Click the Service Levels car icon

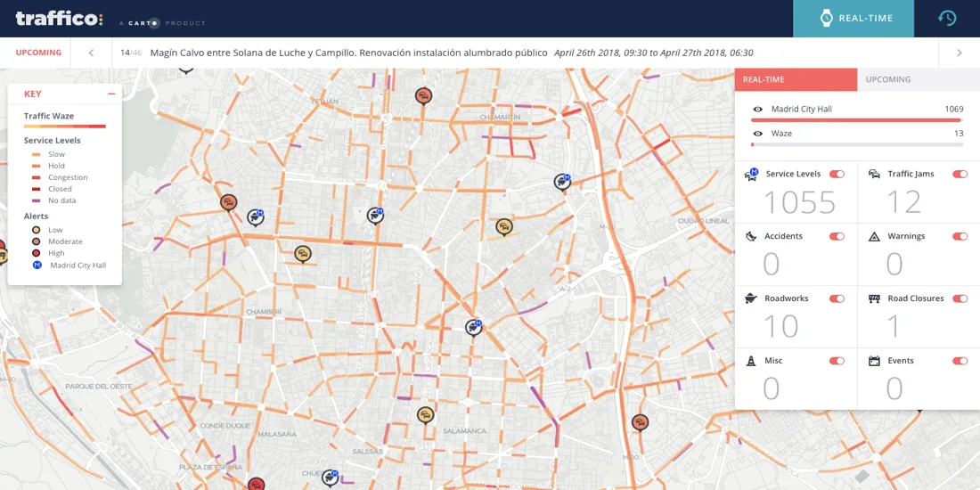point(751,175)
